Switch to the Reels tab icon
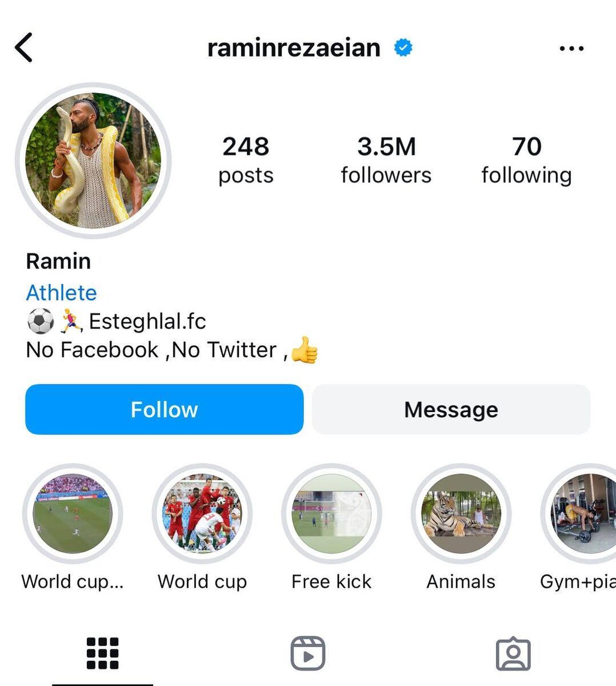 tap(307, 653)
